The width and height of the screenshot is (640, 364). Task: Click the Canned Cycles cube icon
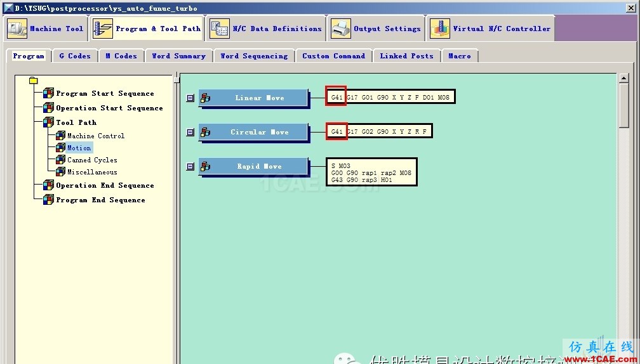pos(60,160)
